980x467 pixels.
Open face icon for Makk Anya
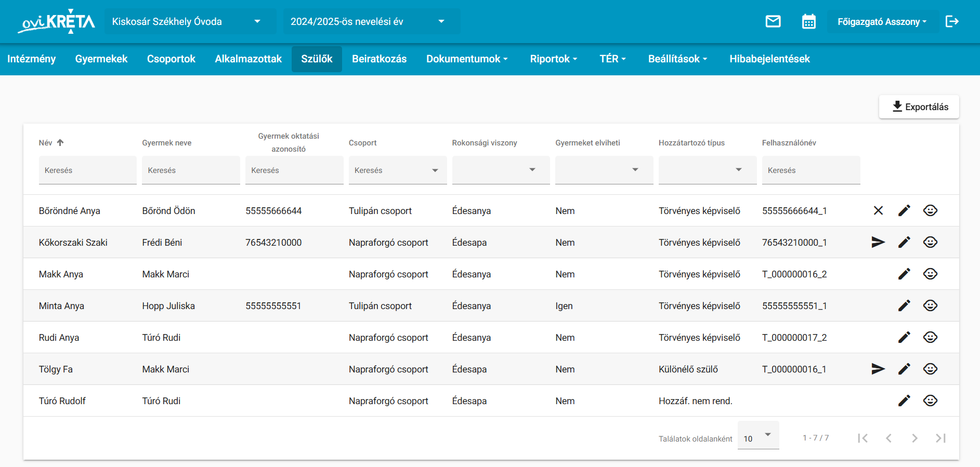click(x=930, y=274)
